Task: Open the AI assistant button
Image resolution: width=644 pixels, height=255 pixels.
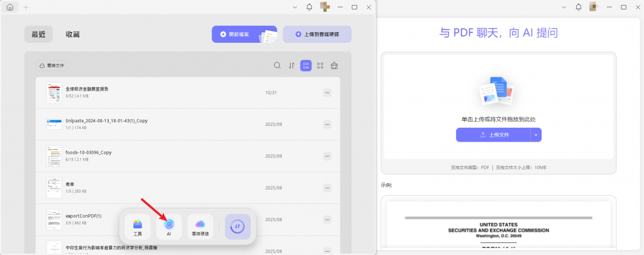Action: (169, 227)
